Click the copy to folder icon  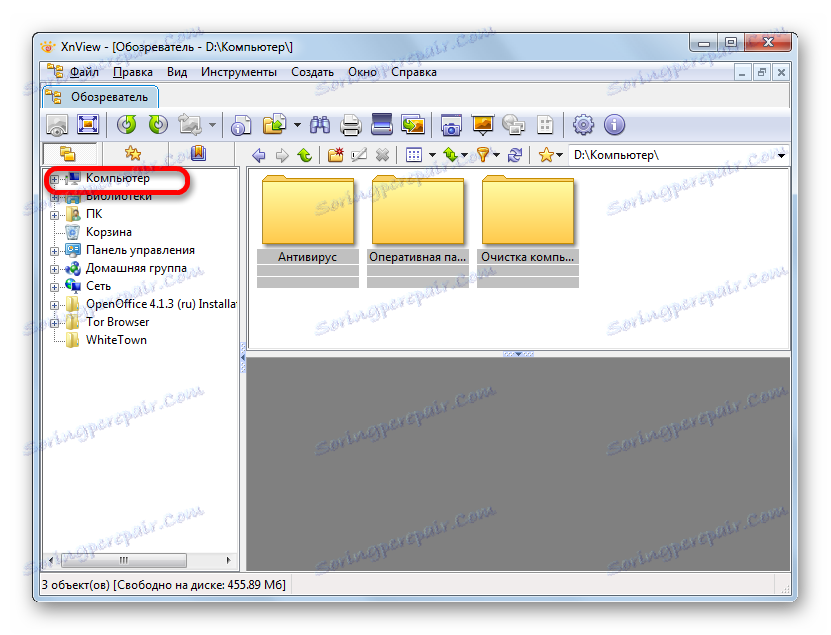click(x=274, y=125)
